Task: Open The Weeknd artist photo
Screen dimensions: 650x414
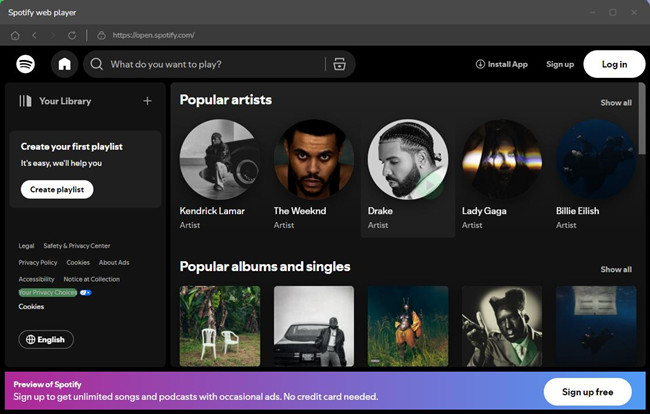Action: (x=314, y=160)
